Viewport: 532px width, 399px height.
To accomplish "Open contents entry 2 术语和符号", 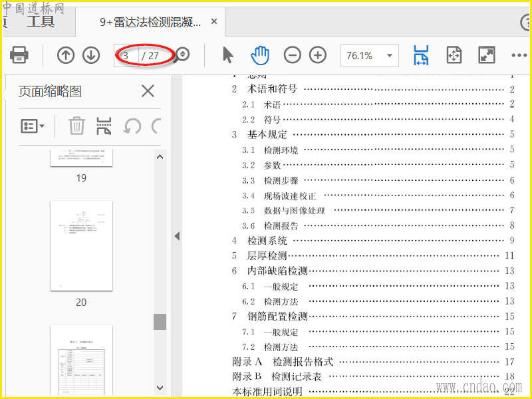I will pos(373,89).
